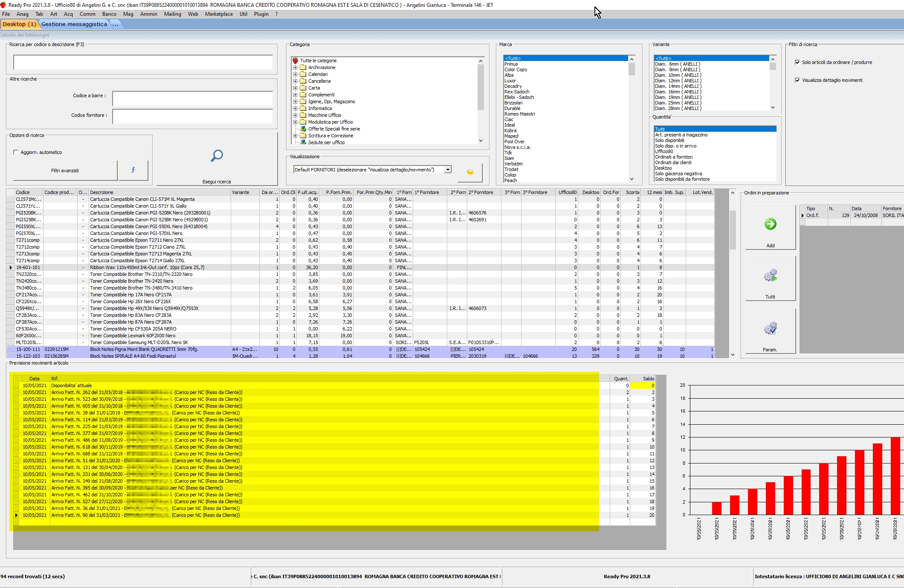Expand the Informatica category node
Viewport: 904px width, 588px height.
point(295,108)
